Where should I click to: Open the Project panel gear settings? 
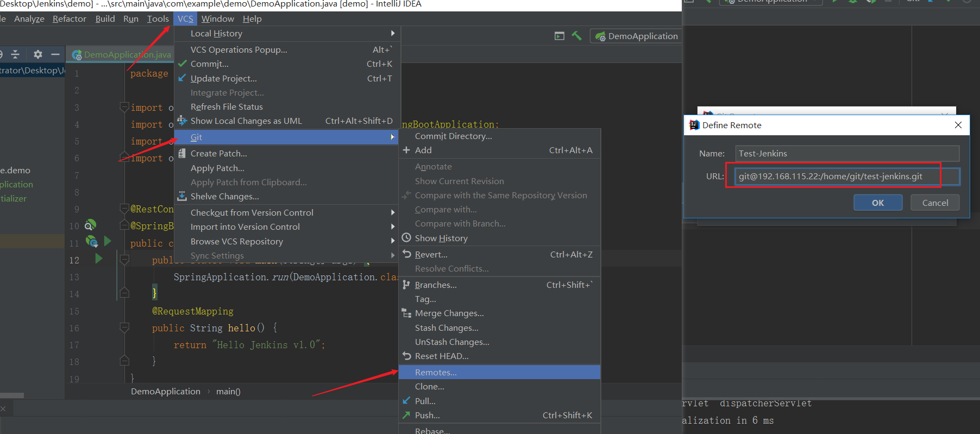tap(37, 54)
